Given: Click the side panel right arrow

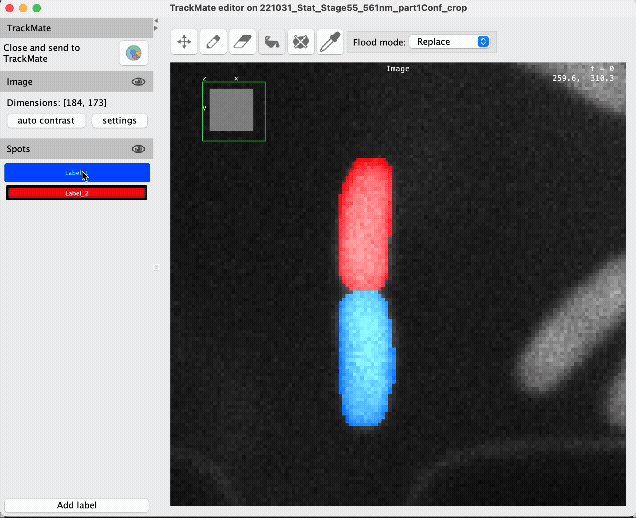Looking at the screenshot, I should tap(155, 28).
